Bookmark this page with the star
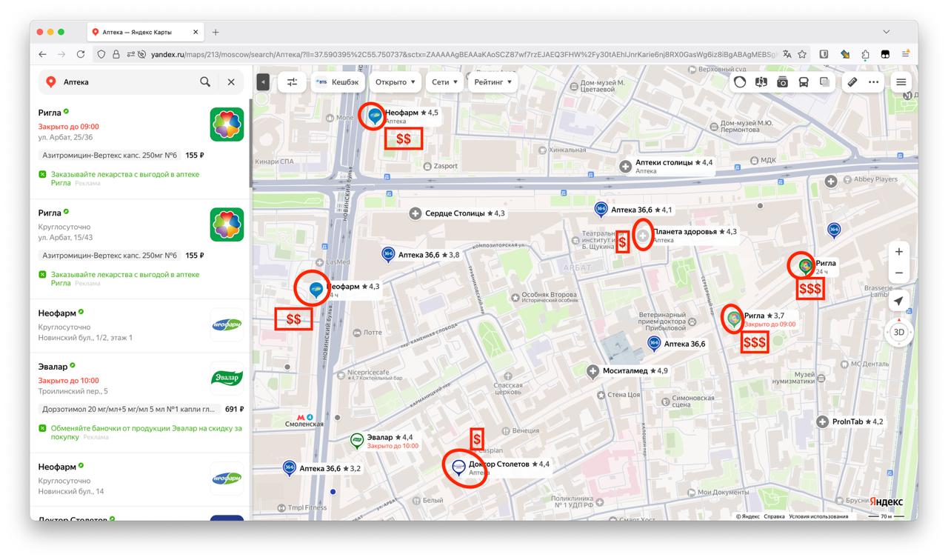The height and width of the screenshot is (560, 948). (802, 54)
